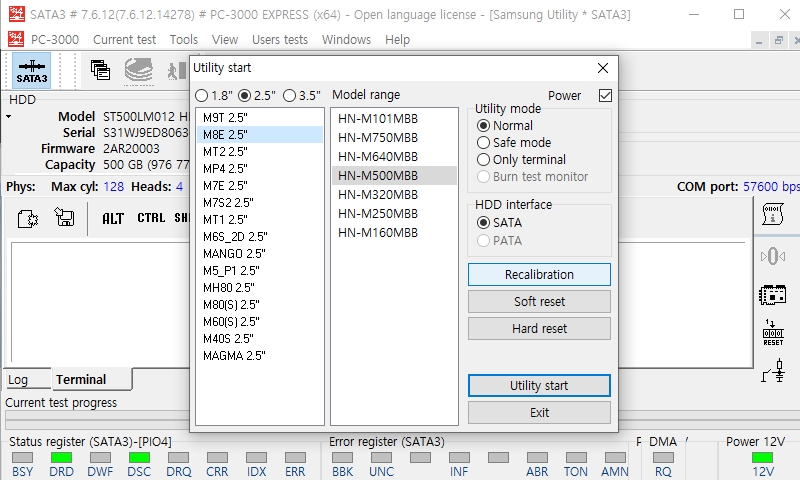
Task: Click the Soft reset button
Action: [539, 301]
